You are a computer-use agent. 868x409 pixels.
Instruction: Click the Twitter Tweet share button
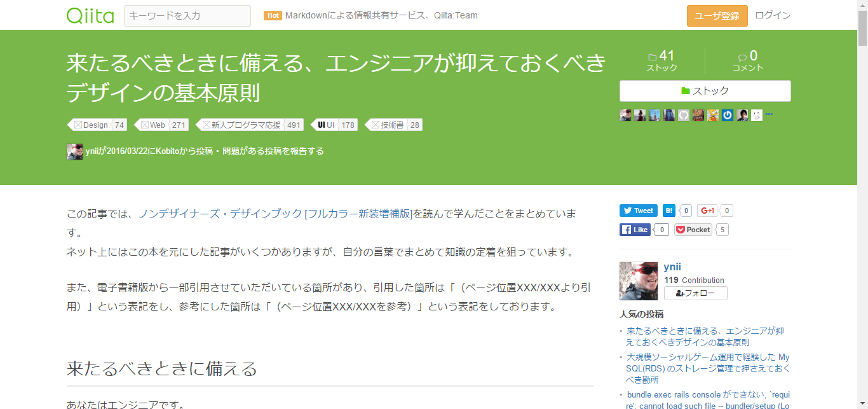[638, 211]
